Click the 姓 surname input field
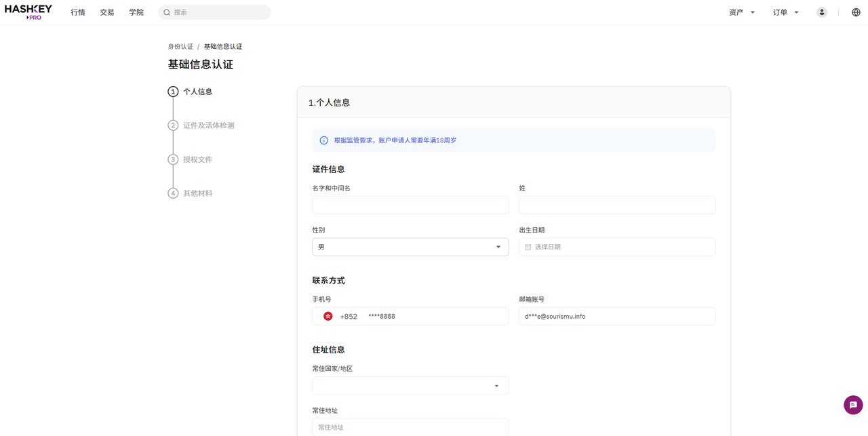This screenshot has height=436, width=868. coord(617,205)
